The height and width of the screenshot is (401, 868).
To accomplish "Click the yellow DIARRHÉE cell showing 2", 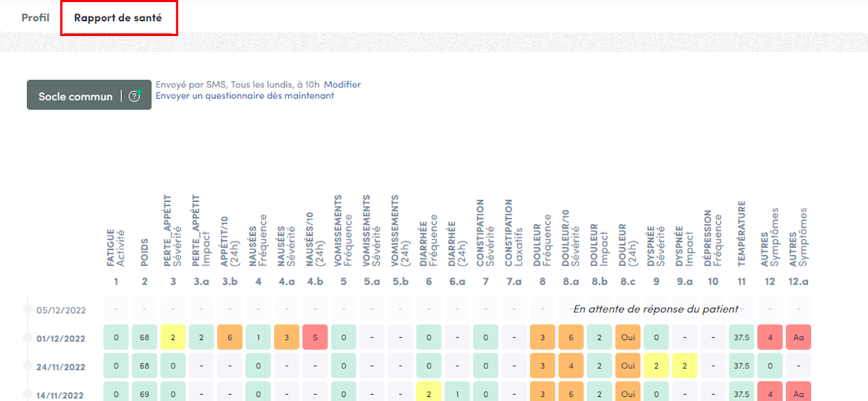I will 429,392.
